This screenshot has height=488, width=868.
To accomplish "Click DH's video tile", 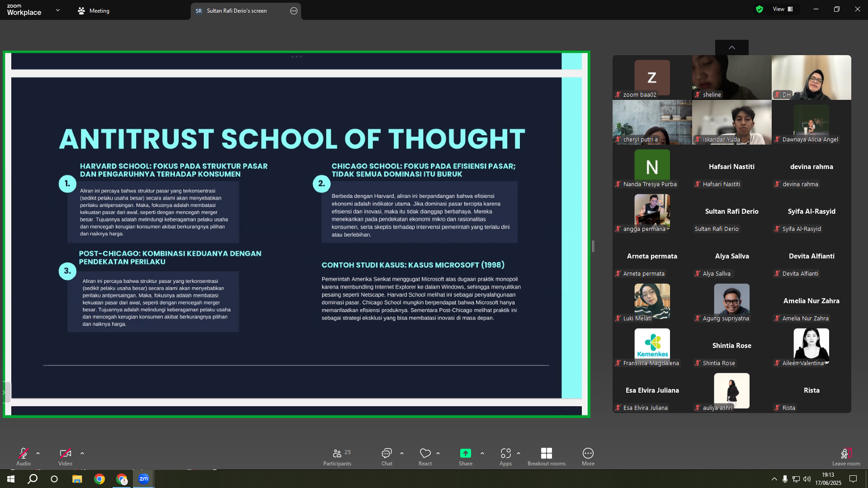I will pyautogui.click(x=811, y=77).
